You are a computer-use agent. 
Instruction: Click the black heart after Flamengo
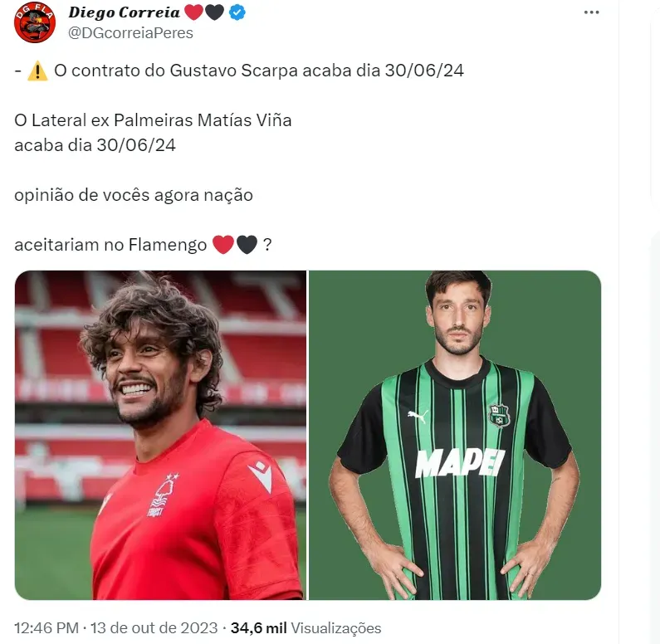tap(247, 245)
